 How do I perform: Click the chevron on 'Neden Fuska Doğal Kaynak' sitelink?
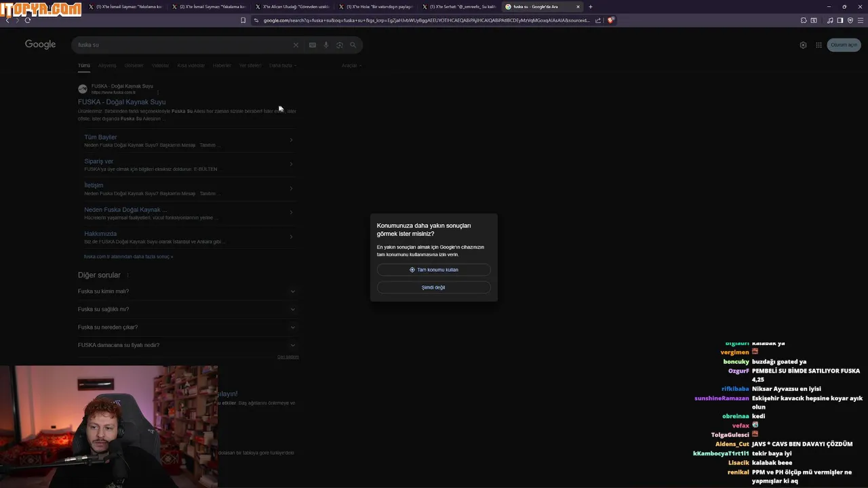(x=291, y=213)
